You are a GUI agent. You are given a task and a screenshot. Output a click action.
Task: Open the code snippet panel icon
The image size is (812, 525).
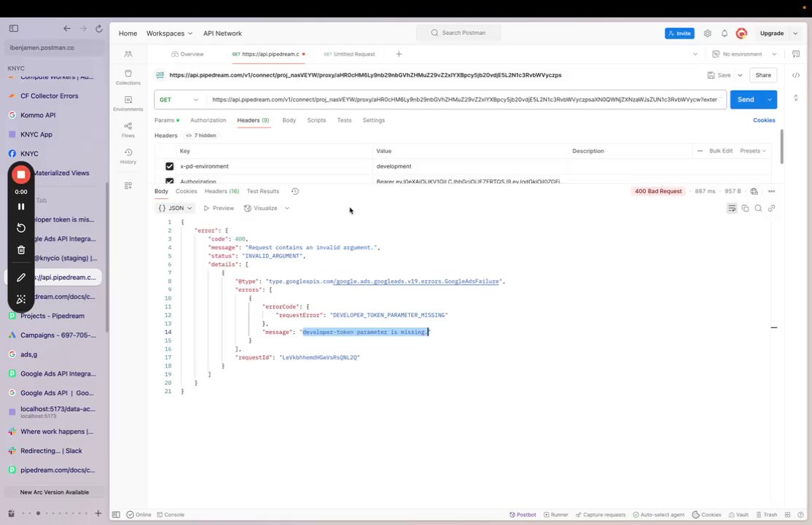[x=796, y=75]
